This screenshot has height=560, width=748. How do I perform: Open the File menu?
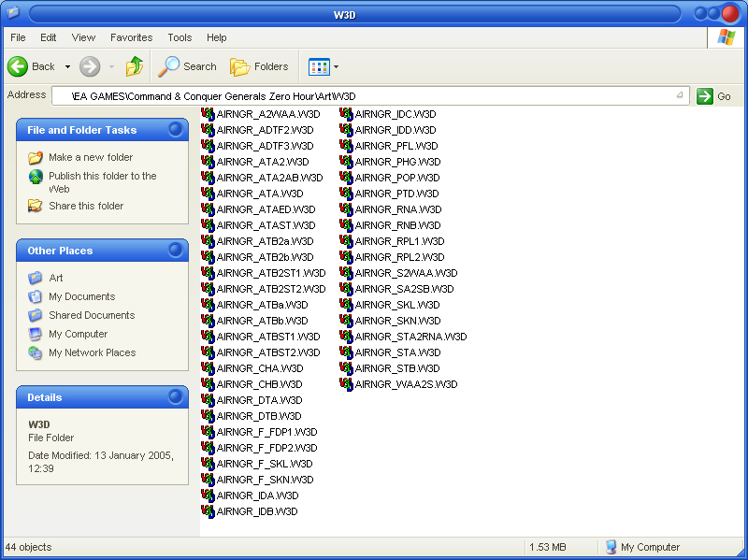click(x=18, y=37)
